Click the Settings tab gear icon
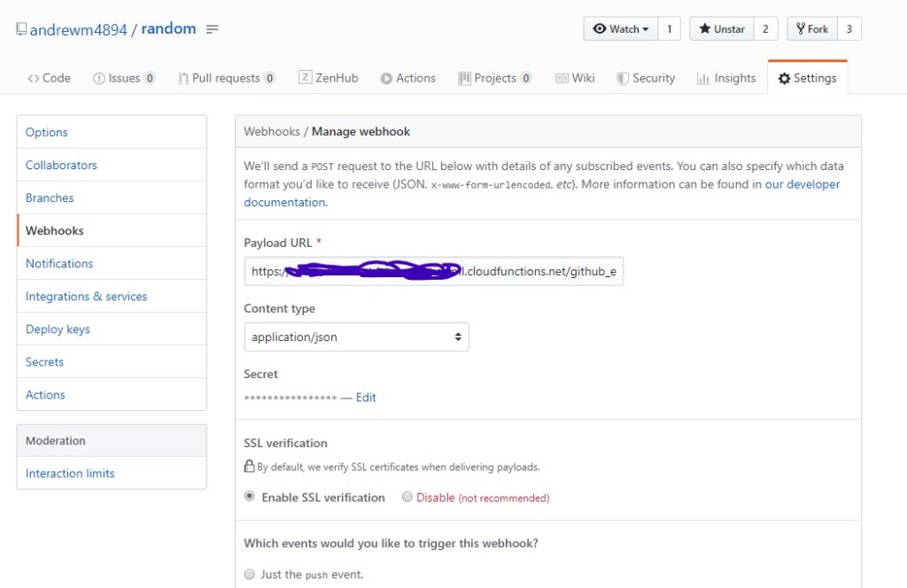Viewport: 907px width, 588px height. (785, 79)
